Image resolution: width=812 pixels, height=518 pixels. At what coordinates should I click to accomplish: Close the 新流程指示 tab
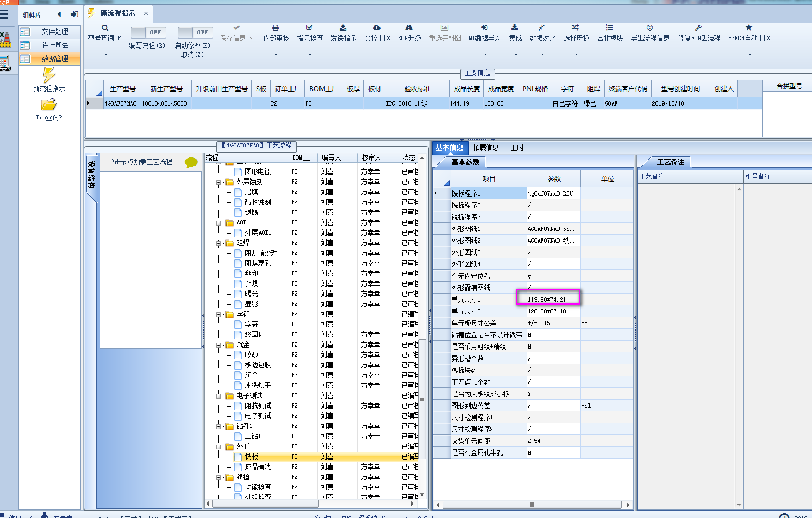[146, 13]
